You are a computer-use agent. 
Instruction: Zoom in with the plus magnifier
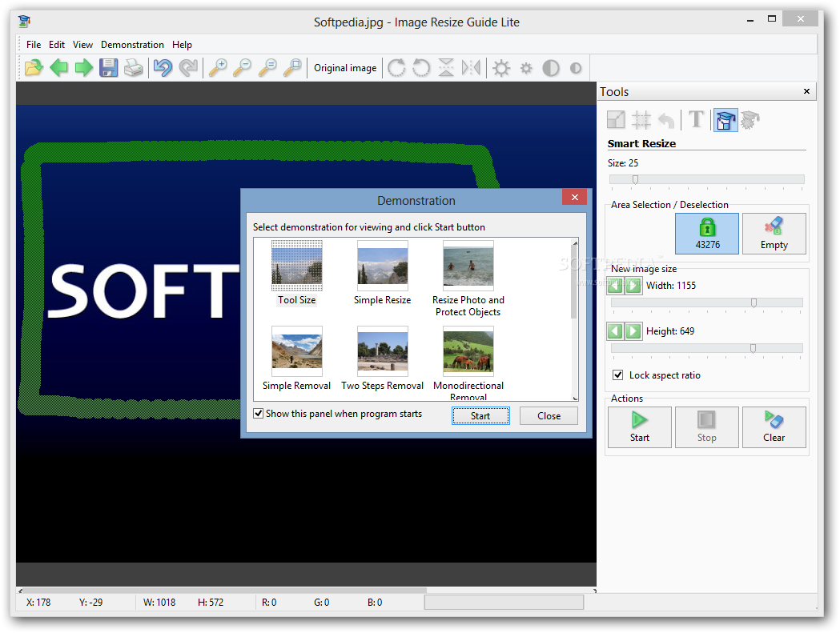pos(218,68)
